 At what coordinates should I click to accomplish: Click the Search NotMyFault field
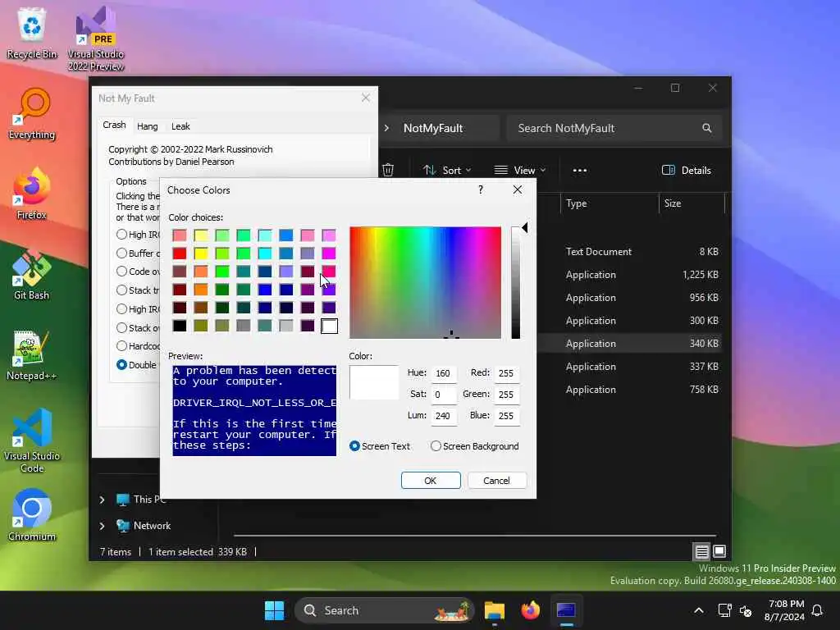click(614, 128)
